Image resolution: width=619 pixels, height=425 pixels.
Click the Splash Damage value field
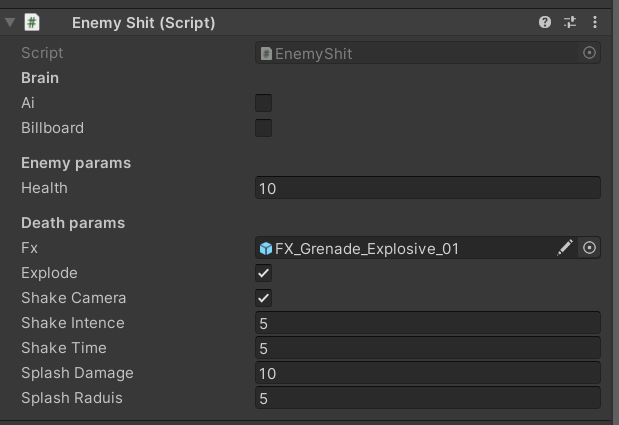(428, 373)
